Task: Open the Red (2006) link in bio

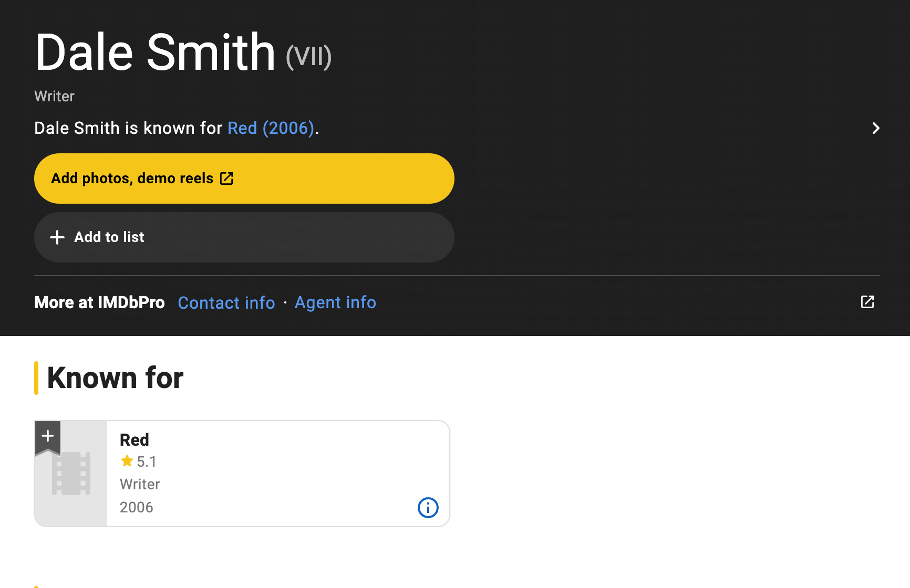Action: point(271,128)
